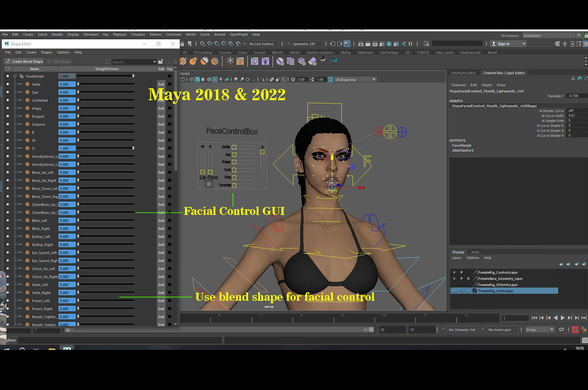
Task: Click the O target weight slider handle
Action: click(x=133, y=148)
